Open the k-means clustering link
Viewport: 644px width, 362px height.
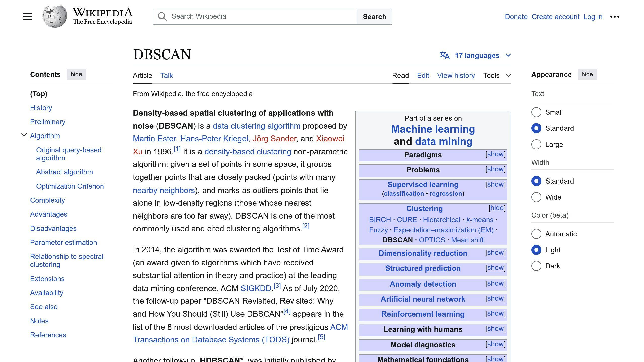click(480, 220)
